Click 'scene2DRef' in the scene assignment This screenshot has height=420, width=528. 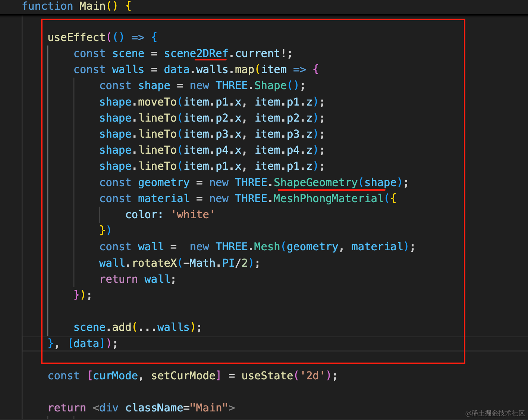click(196, 53)
